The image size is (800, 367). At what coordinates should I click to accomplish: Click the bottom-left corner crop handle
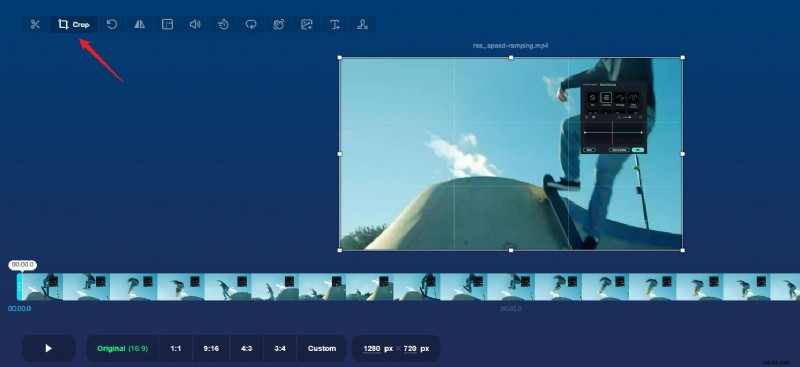(340, 250)
